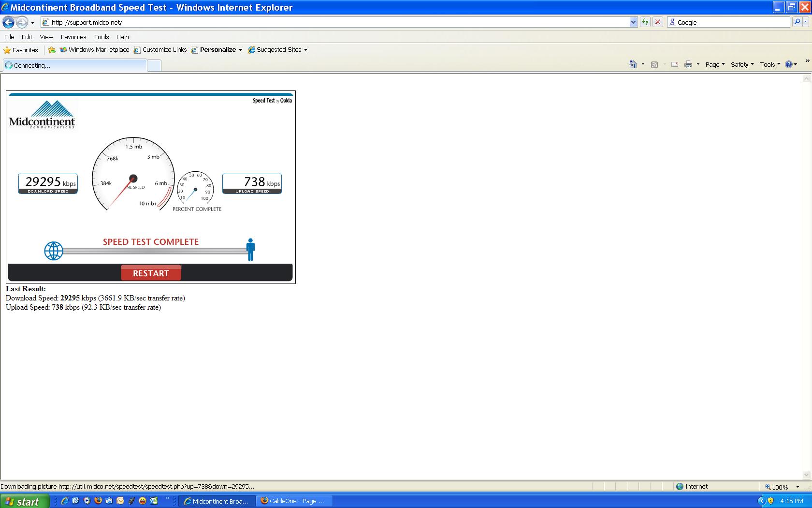
Task: Open the Favorites menu in menu bar
Action: 73,37
